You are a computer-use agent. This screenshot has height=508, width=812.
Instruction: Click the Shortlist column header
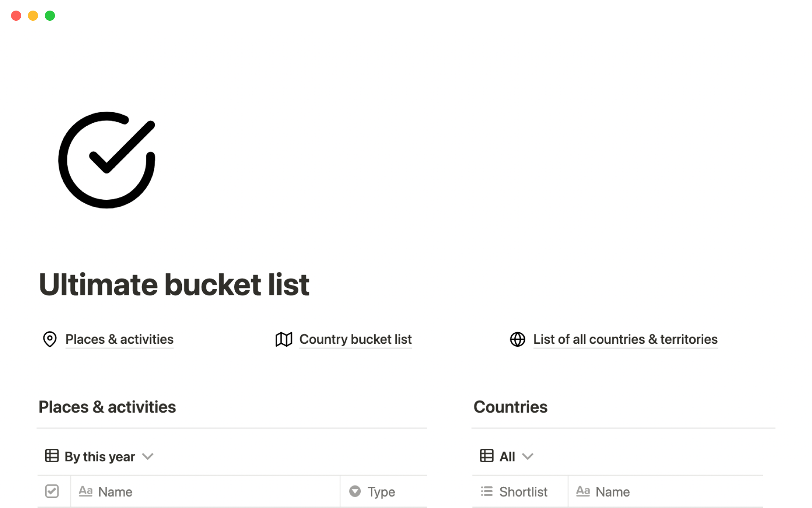[523, 491]
